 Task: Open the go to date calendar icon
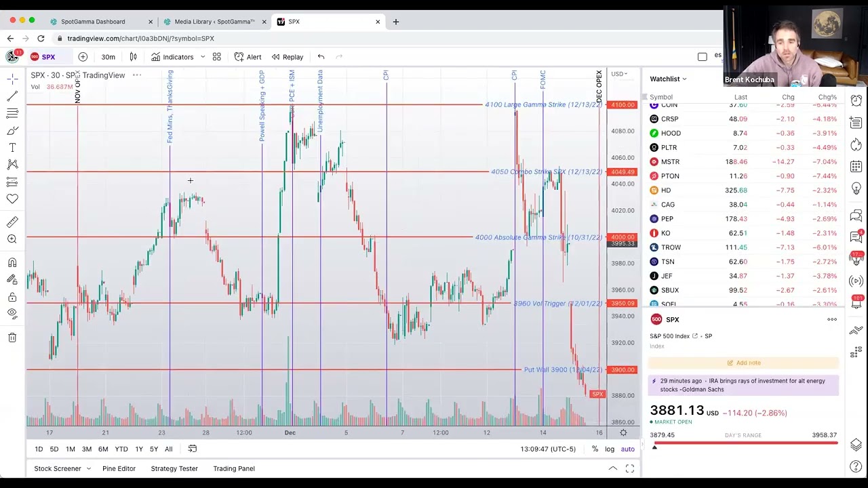(193, 449)
